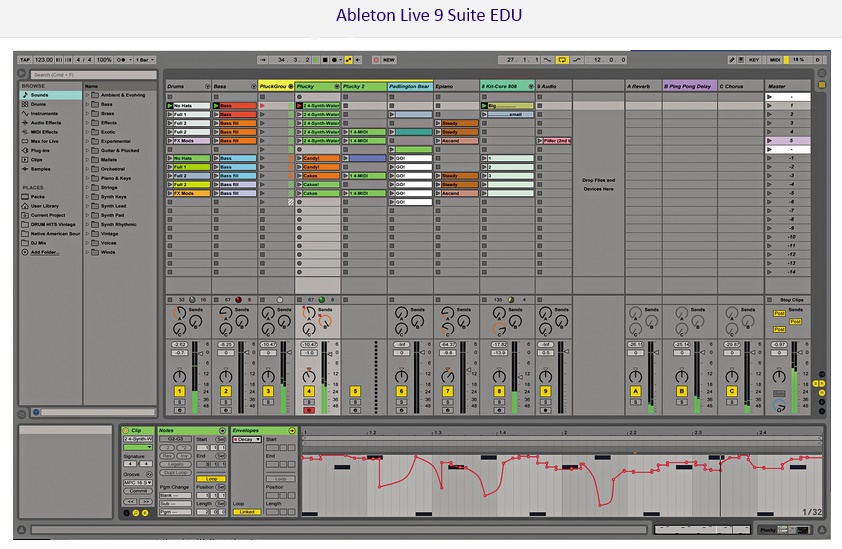
Task: Solo track 2 with its S button
Action: pos(226,402)
